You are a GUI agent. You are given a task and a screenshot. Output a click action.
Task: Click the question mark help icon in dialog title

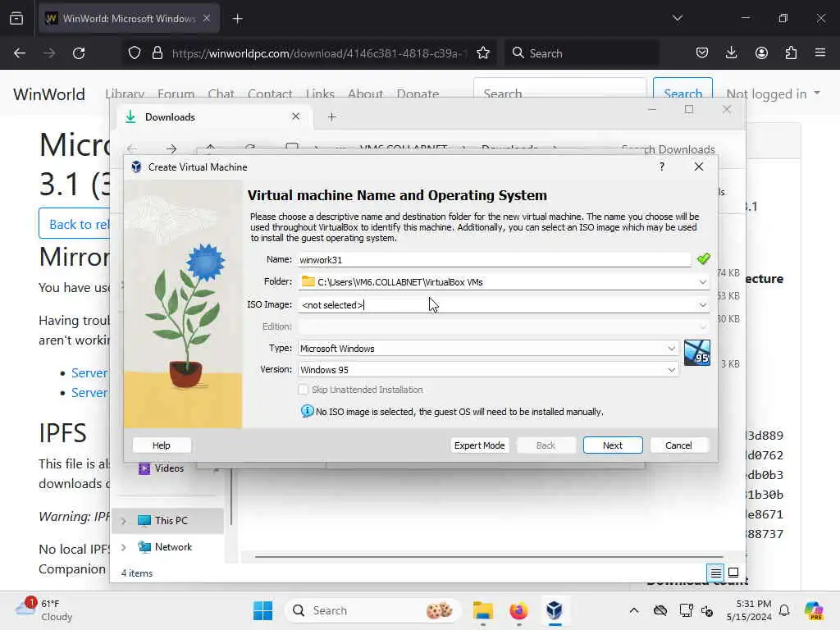[x=662, y=167]
